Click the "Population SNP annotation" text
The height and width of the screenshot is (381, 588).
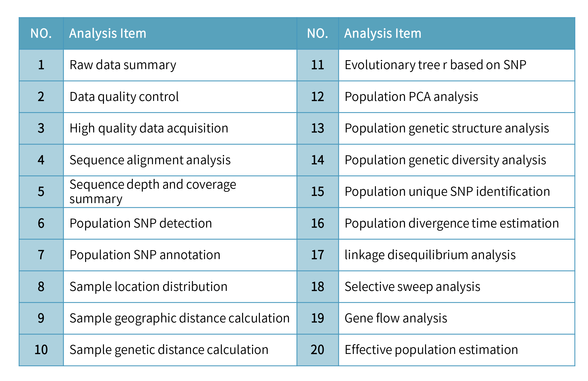point(145,255)
